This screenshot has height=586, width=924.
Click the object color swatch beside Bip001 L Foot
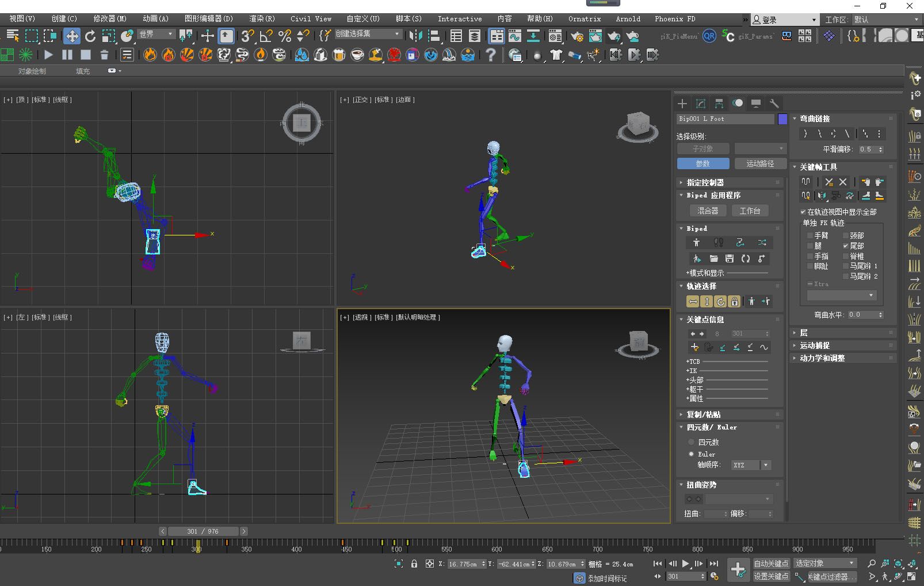782,119
